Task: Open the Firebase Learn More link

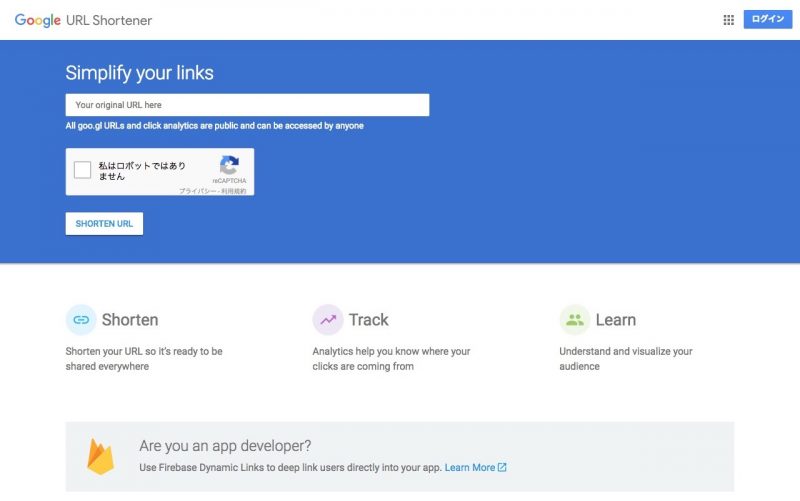Action: tap(470, 467)
